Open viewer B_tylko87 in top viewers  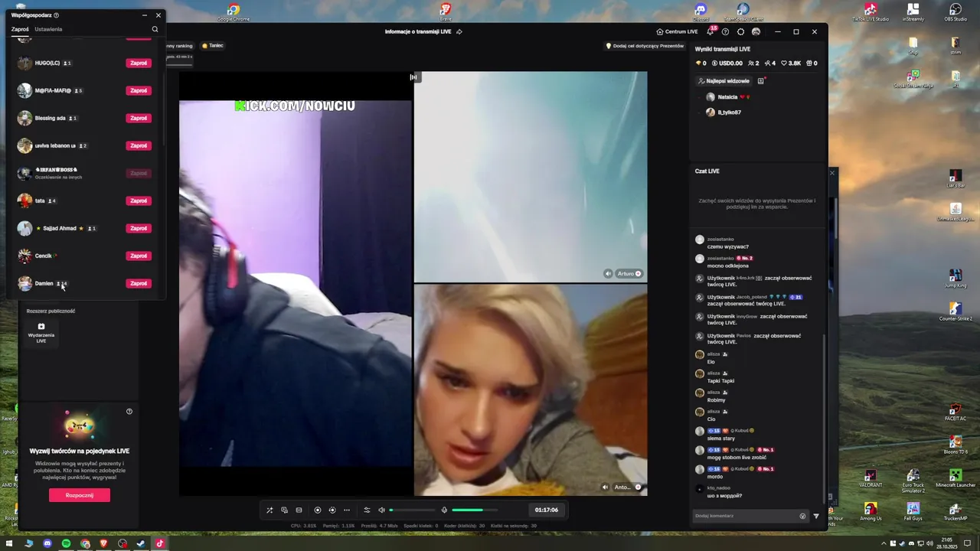click(724, 112)
